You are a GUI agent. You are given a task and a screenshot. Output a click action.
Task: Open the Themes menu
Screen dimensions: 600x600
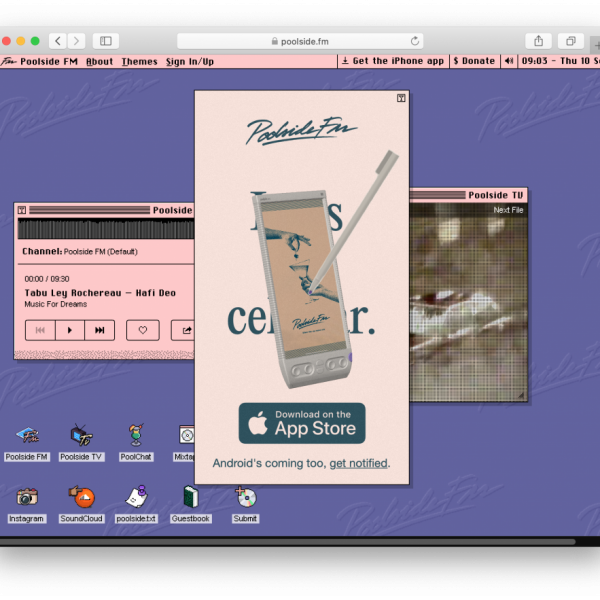pos(140,62)
